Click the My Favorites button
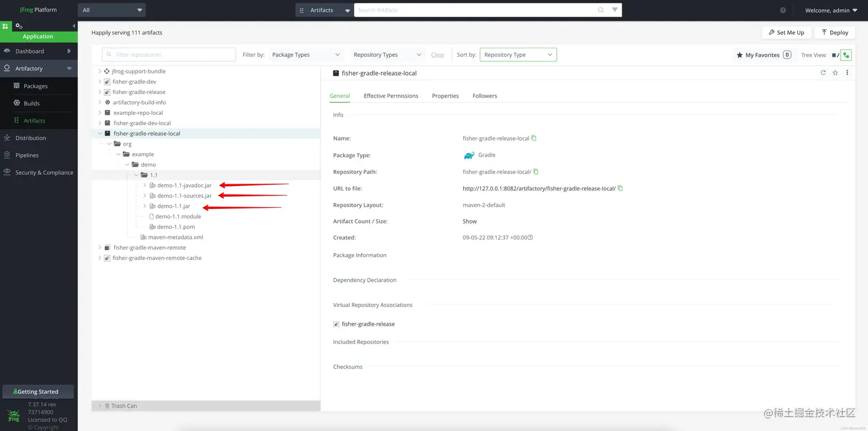868x431 pixels. [x=764, y=55]
